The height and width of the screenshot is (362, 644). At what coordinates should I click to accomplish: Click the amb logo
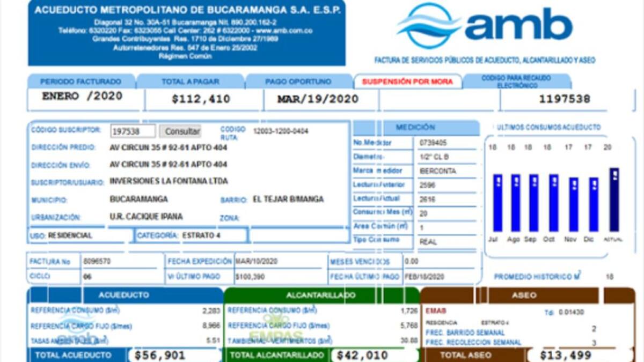point(485,25)
